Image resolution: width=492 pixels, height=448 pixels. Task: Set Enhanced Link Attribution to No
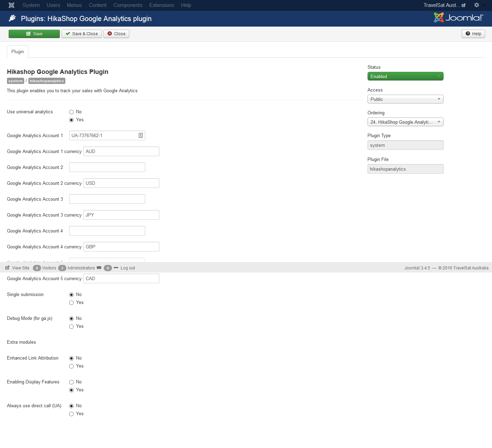[x=72, y=358]
